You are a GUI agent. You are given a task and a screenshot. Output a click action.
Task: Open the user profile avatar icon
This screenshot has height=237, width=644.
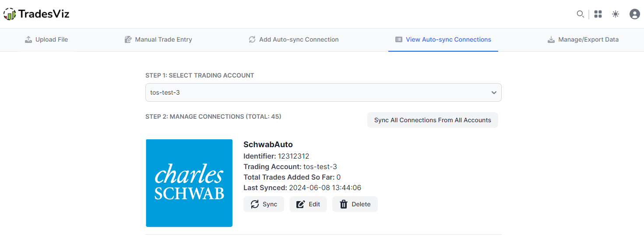click(x=634, y=14)
